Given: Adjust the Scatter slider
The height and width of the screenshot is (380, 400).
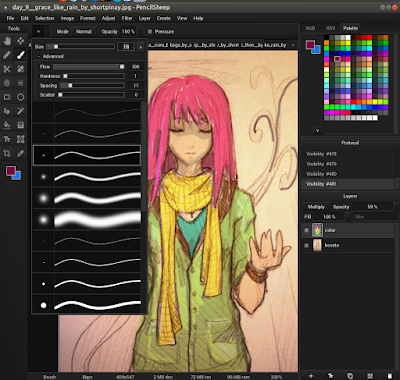Looking at the screenshot, I should (91, 95).
